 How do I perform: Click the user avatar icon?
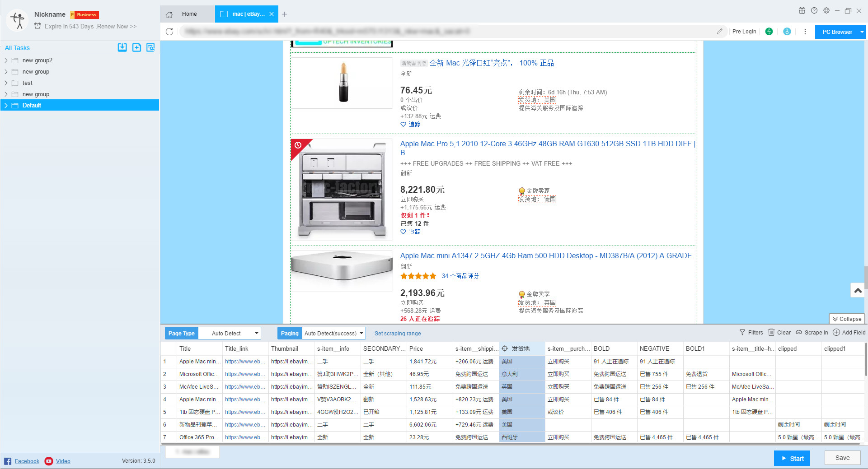tap(18, 20)
